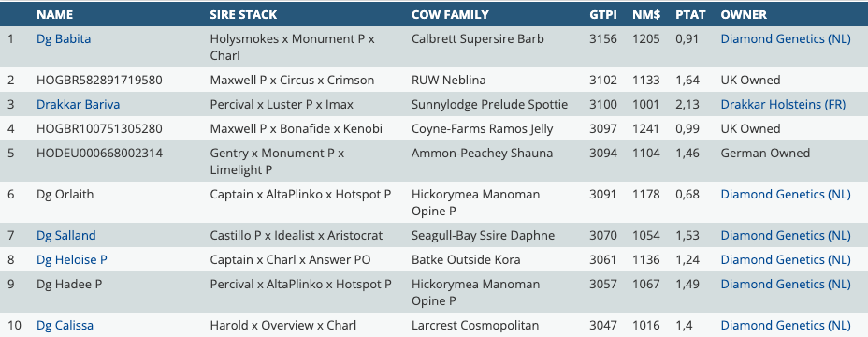Sort by the NM$ column header
This screenshot has width=868, height=337.
pyautogui.click(x=646, y=14)
